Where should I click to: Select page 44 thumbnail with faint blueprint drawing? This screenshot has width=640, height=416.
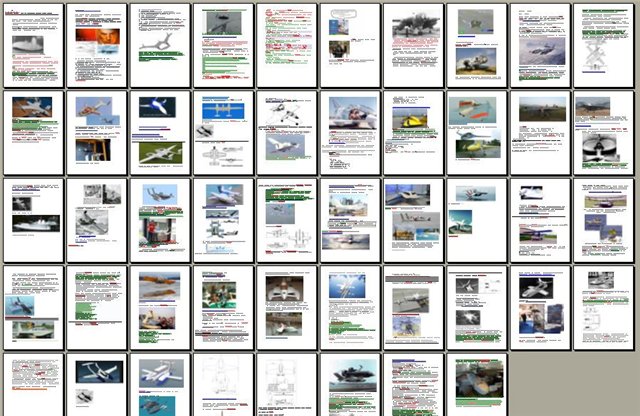(223, 384)
